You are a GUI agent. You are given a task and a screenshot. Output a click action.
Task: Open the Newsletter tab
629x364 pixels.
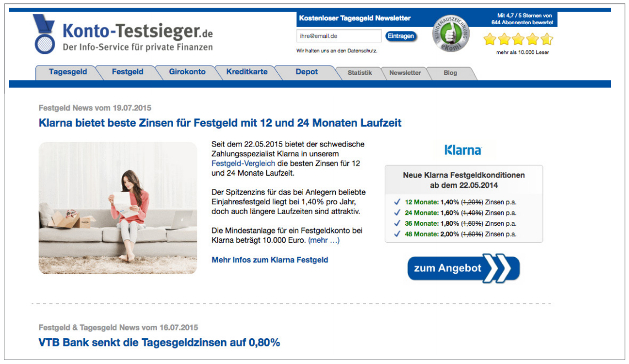pyautogui.click(x=405, y=73)
